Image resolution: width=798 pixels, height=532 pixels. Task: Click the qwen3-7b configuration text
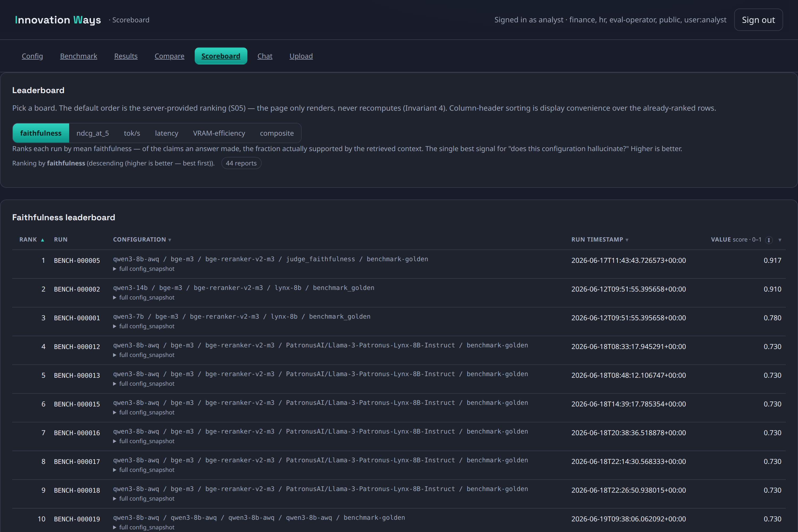pos(242,317)
